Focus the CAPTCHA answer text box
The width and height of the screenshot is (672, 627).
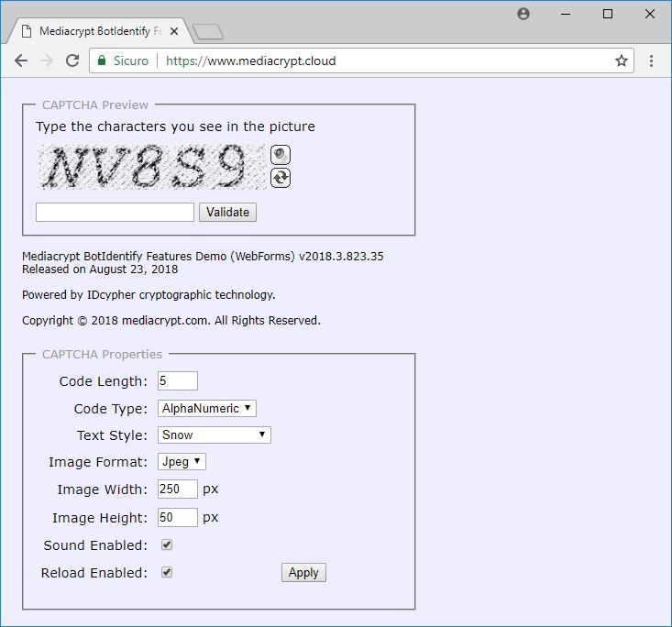click(x=115, y=212)
